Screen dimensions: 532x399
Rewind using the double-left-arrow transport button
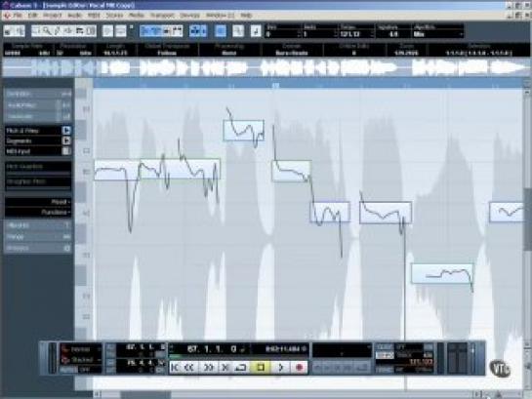(x=190, y=367)
